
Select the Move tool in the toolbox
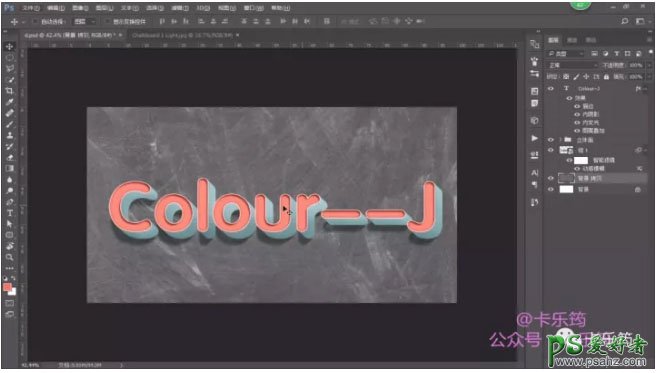(9, 47)
